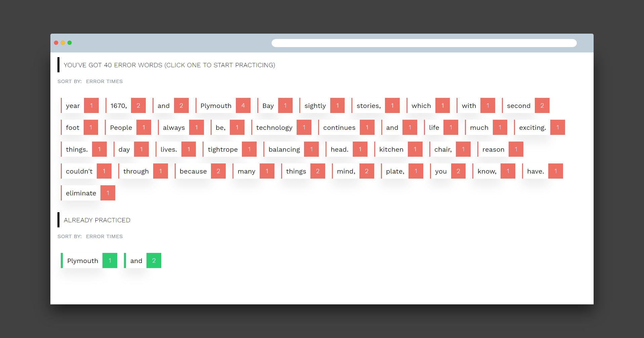644x338 pixels.
Task: Change already practiced sort by 'ERROR TIMES'
Action: (104, 236)
